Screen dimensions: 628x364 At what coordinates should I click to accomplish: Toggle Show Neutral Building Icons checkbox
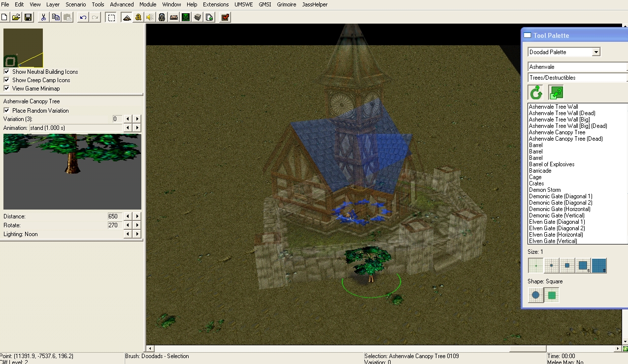coord(6,72)
